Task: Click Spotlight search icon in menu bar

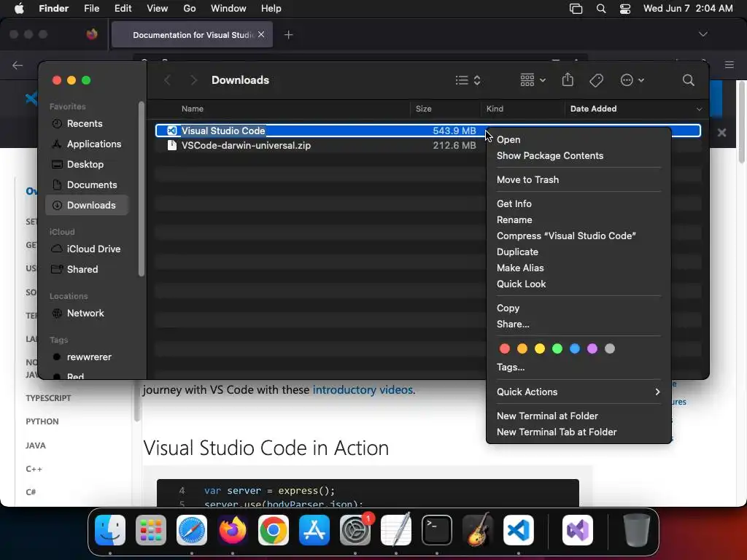Action: point(601,9)
